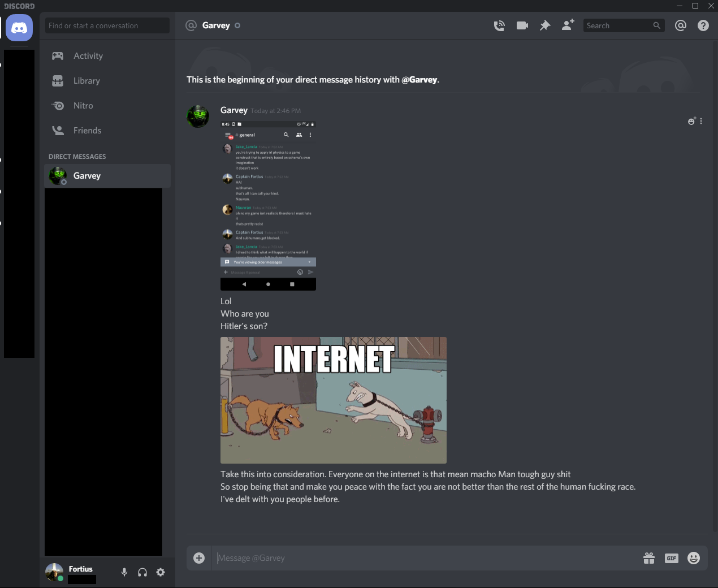This screenshot has height=588, width=718.
Task: Toggle microphone mute
Action: [x=124, y=572]
